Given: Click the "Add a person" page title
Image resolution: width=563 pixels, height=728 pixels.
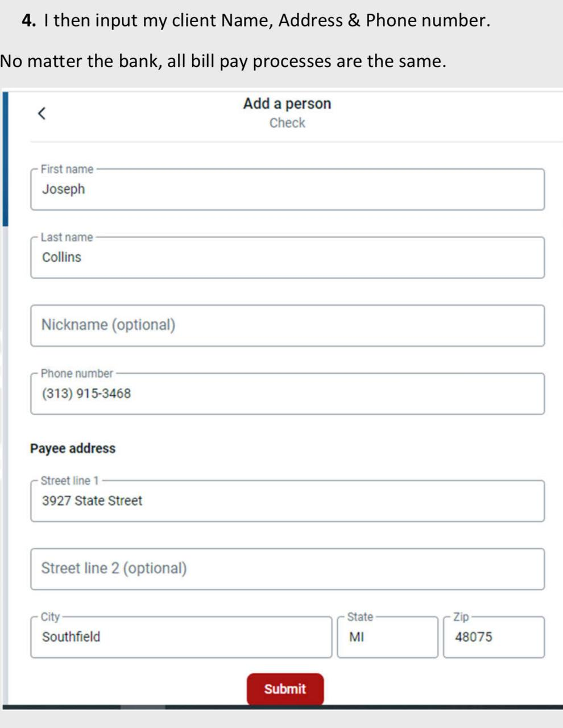Looking at the screenshot, I should (x=287, y=104).
